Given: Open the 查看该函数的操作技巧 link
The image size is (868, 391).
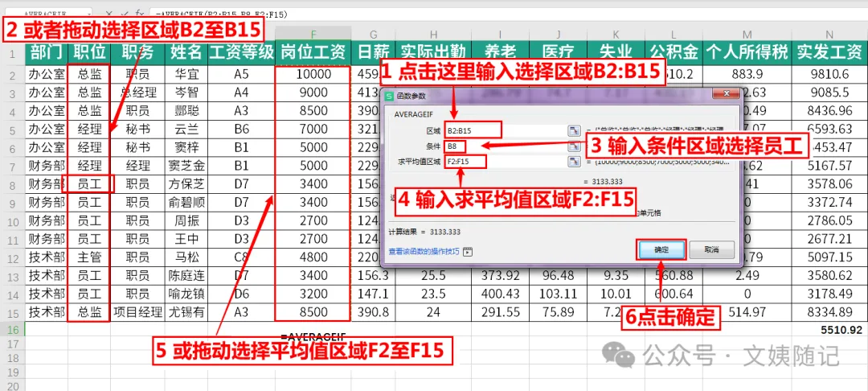Looking at the screenshot, I should [425, 252].
